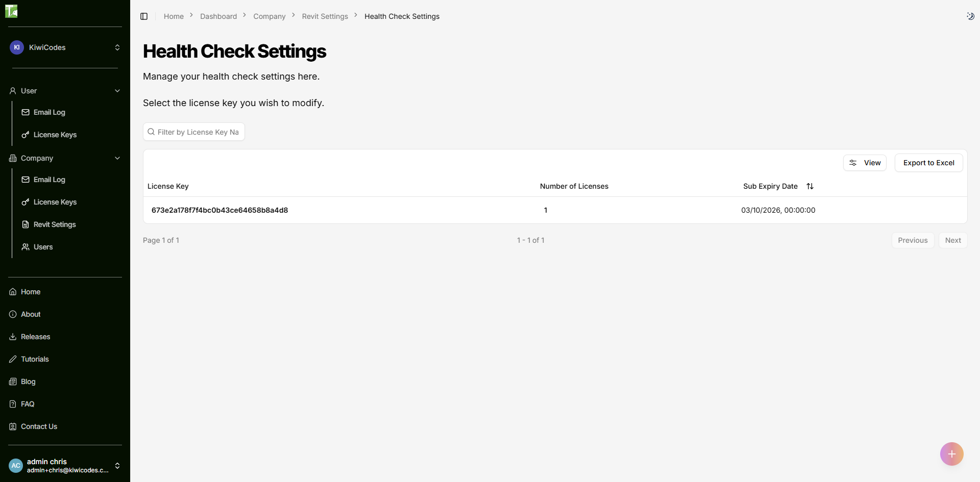Click the AC user avatar

point(16,466)
